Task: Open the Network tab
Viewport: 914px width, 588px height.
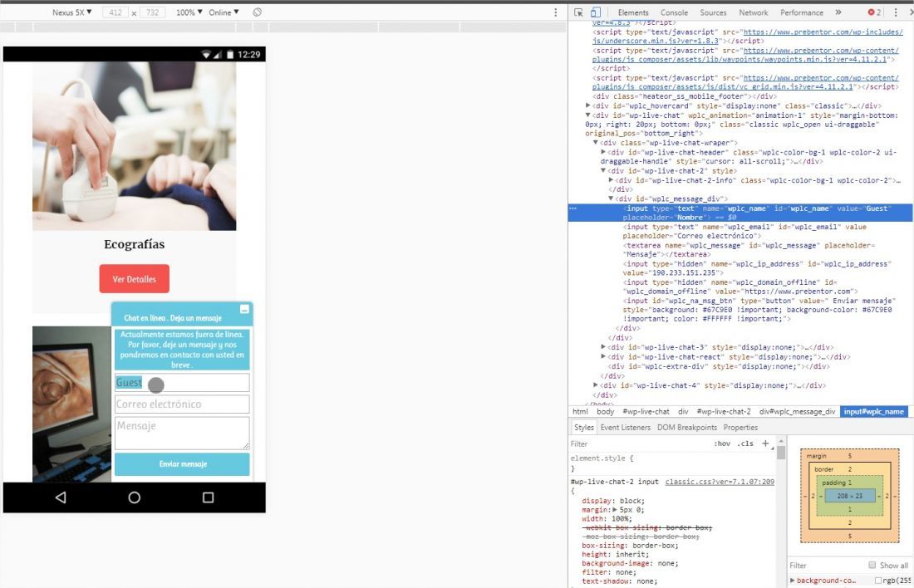Action: click(753, 12)
